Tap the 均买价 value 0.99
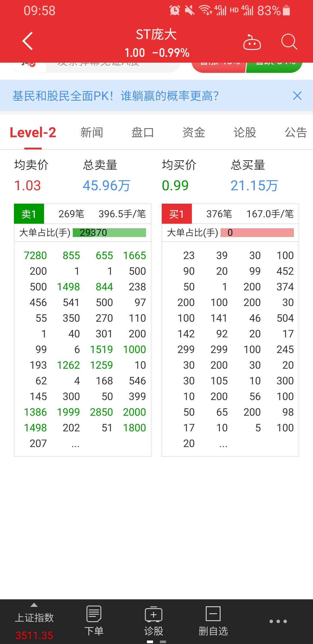 click(175, 186)
